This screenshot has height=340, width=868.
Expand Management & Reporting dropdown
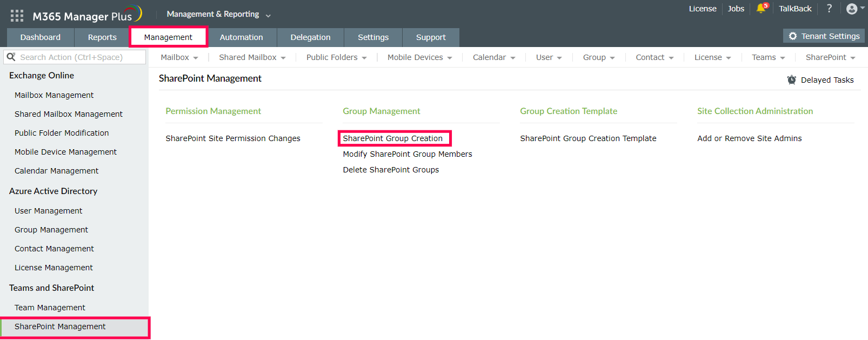[x=219, y=14]
